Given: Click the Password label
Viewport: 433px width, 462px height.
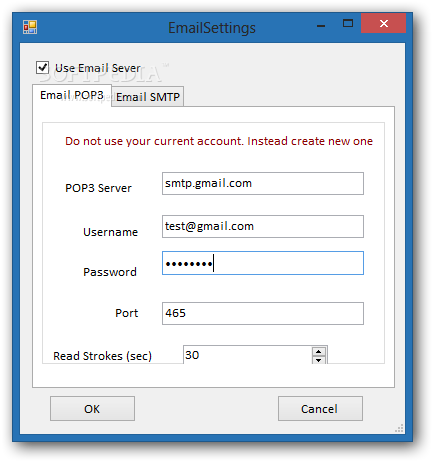Looking at the screenshot, I should [x=110, y=272].
